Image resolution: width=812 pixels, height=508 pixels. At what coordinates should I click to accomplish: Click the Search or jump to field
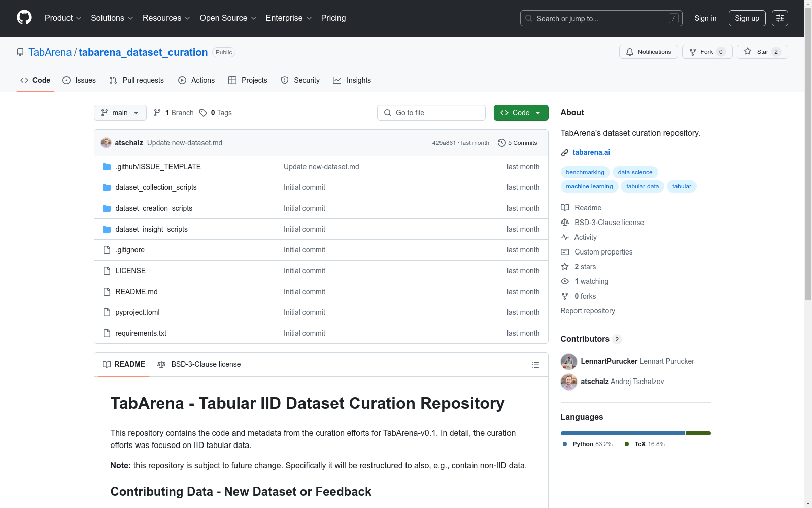[601, 18]
